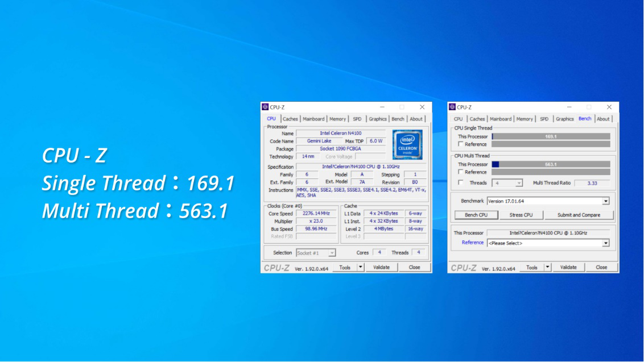Click the Core Speed value 2276.14 MHz
This screenshot has height=362, width=644.
(x=316, y=214)
